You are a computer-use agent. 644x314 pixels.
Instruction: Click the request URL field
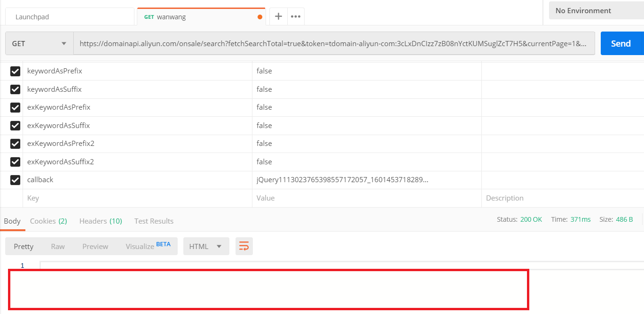pos(334,43)
